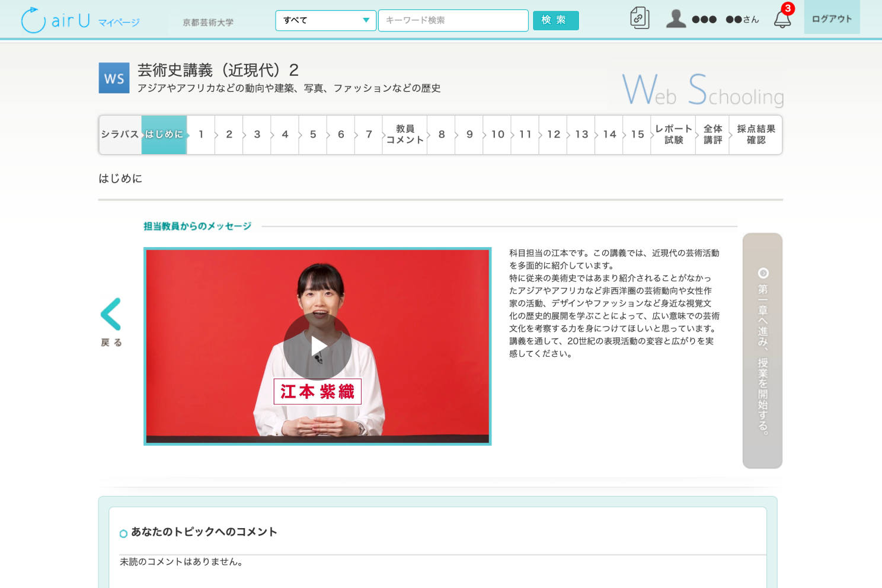This screenshot has width=882, height=588.
Task: Open the すべて category dropdown
Action: [326, 20]
